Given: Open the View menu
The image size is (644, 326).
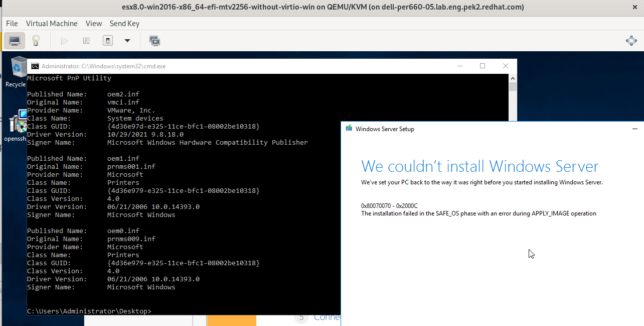Looking at the screenshot, I should click(x=94, y=24).
